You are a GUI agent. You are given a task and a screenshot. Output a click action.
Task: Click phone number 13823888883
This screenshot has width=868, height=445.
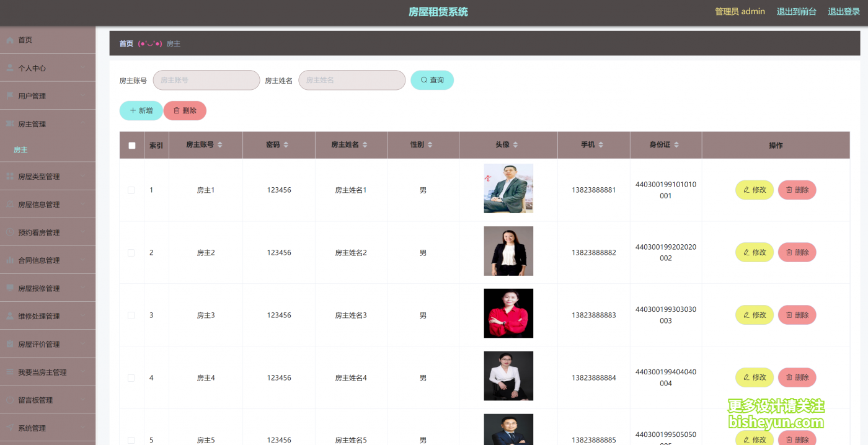click(594, 315)
